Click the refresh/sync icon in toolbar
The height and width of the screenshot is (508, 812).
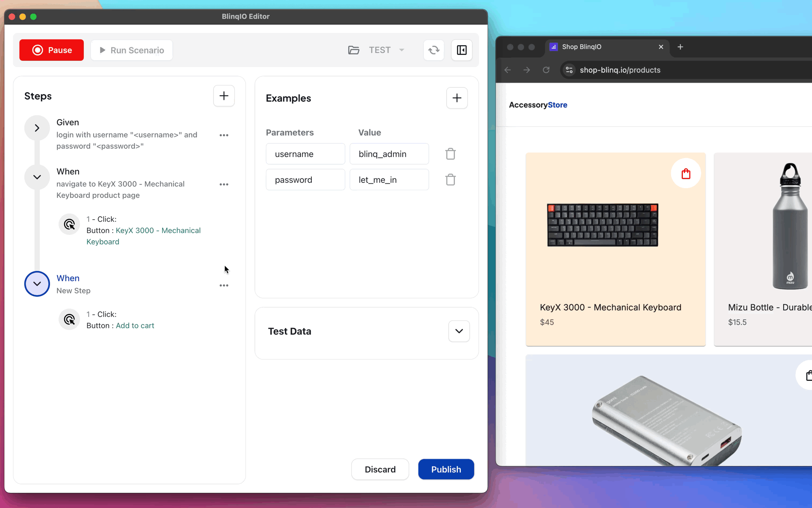(434, 50)
